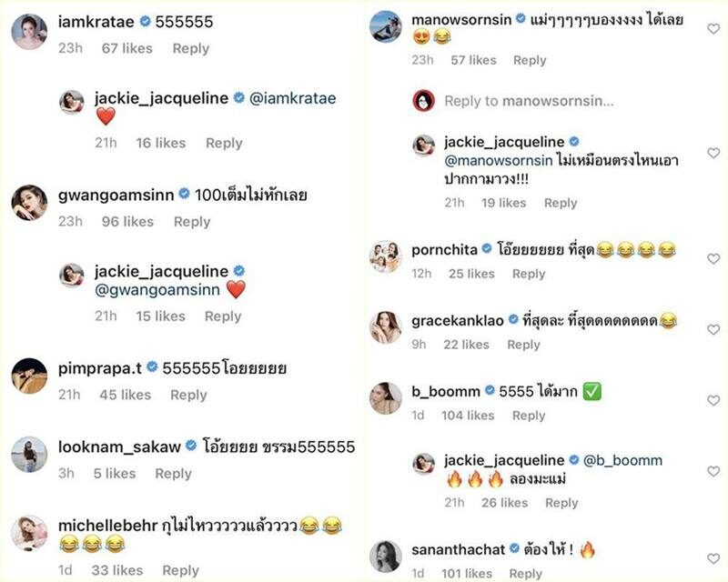728x582 pixels.
Task: Open the gwangoamsinn avatar
Action: click(x=29, y=203)
